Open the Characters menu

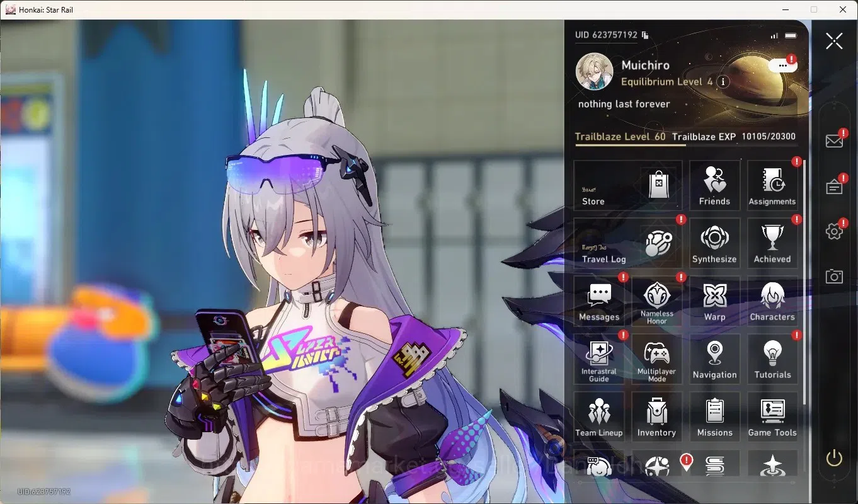(x=772, y=301)
